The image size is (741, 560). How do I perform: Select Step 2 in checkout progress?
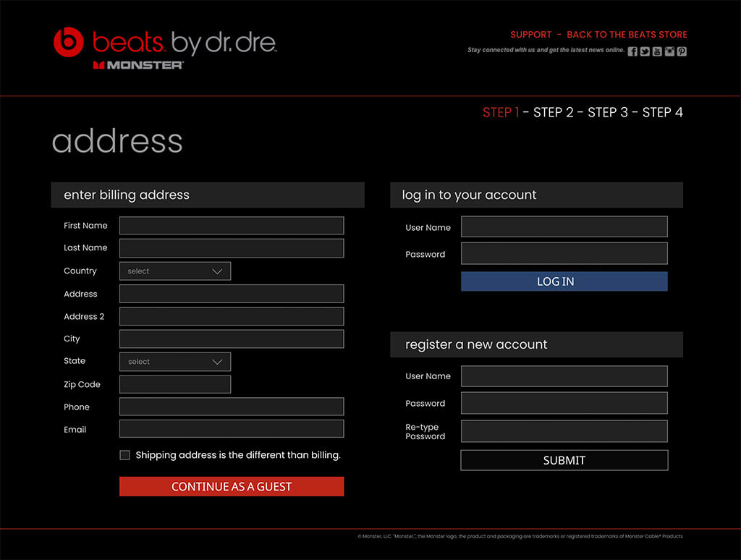click(553, 112)
